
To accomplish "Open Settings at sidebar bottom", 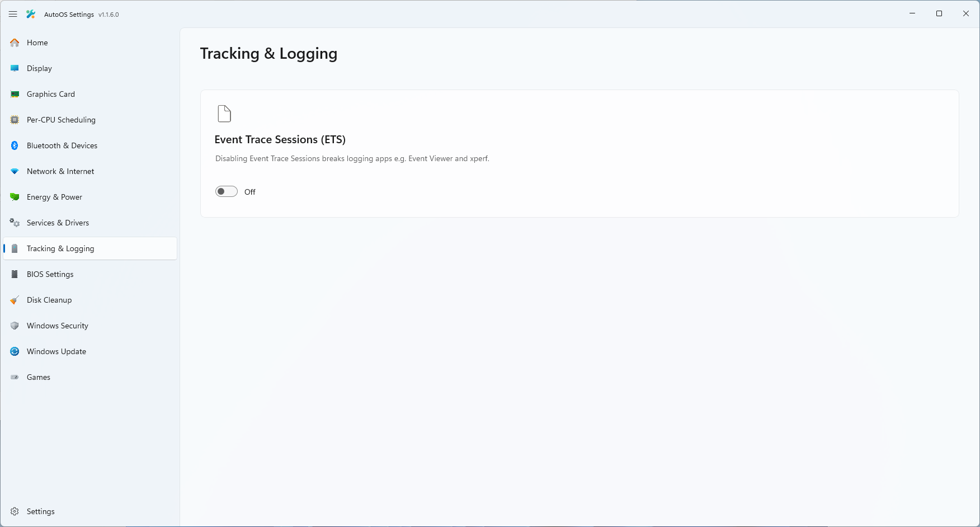I will tap(90, 511).
